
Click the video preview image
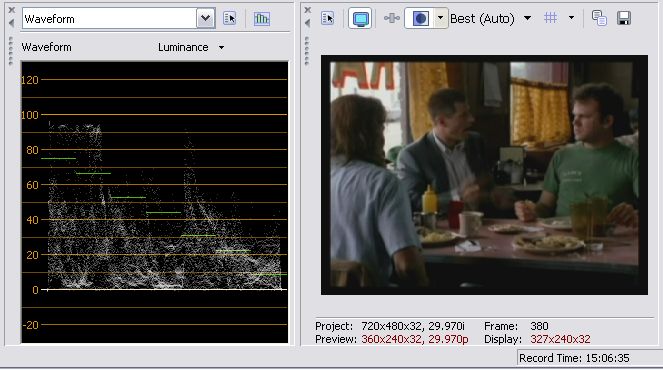[x=484, y=175]
